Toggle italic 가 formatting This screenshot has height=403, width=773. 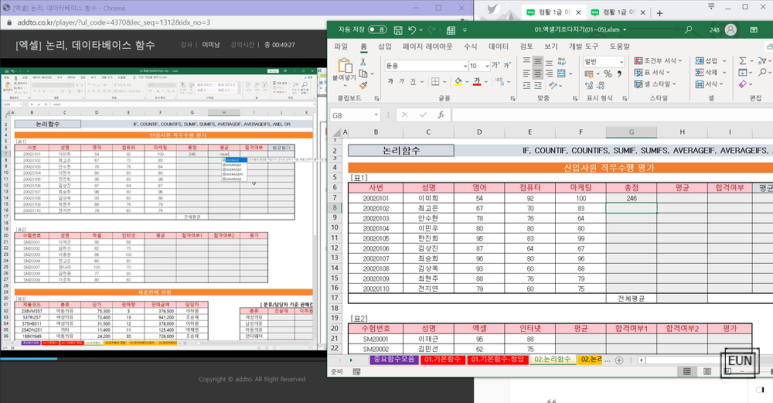401,81
